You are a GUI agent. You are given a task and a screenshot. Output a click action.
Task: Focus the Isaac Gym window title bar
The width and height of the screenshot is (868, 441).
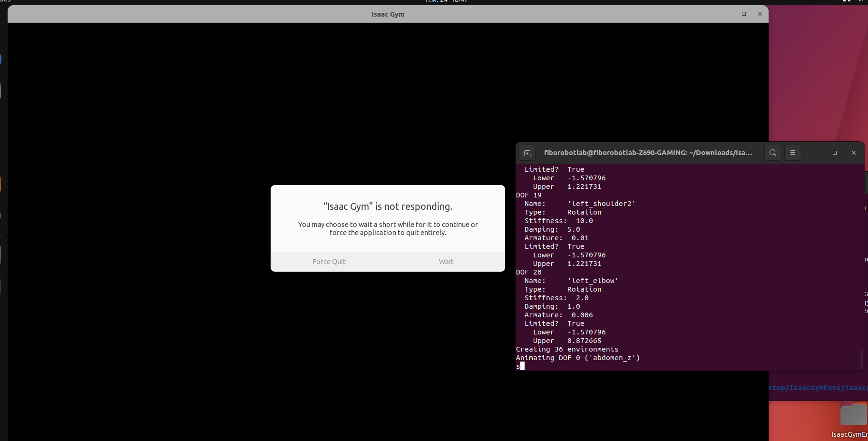point(388,14)
